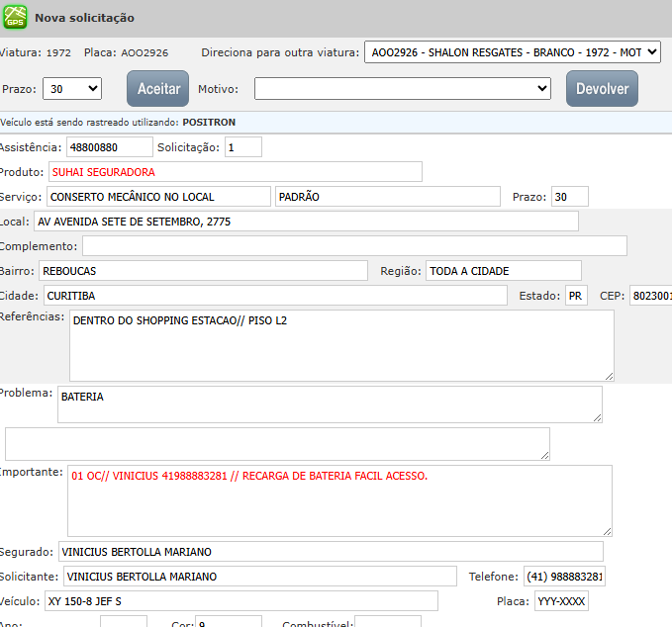Click the Estado field PR
This screenshot has height=627, width=672.
point(576,296)
